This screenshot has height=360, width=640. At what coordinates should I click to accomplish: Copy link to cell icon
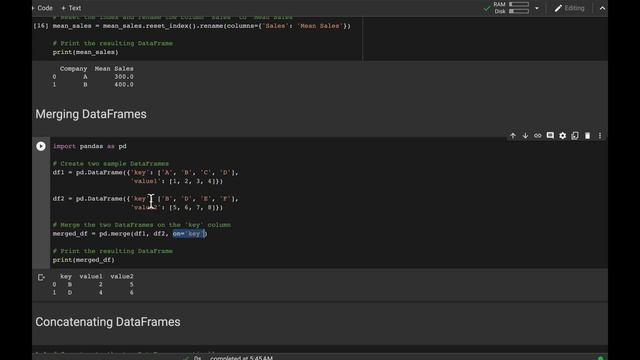(538, 136)
